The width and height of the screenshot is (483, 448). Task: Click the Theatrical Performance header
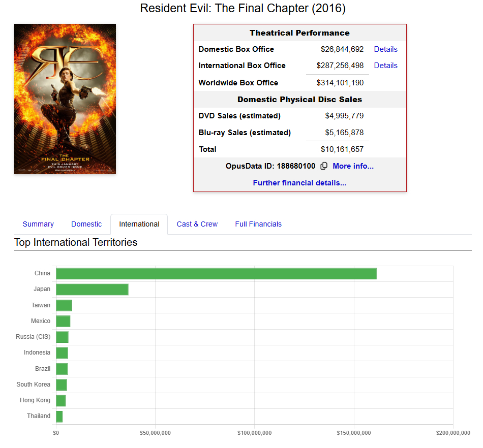(300, 33)
